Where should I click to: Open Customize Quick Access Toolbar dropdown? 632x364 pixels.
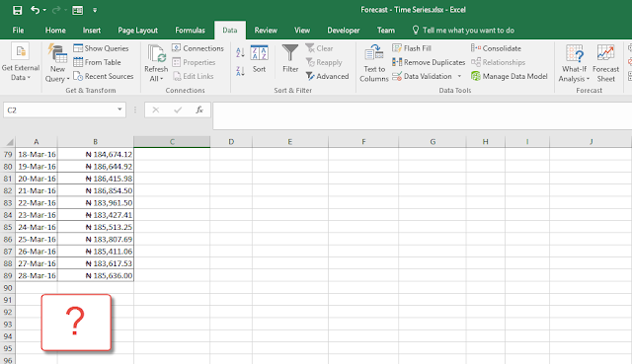(95, 10)
